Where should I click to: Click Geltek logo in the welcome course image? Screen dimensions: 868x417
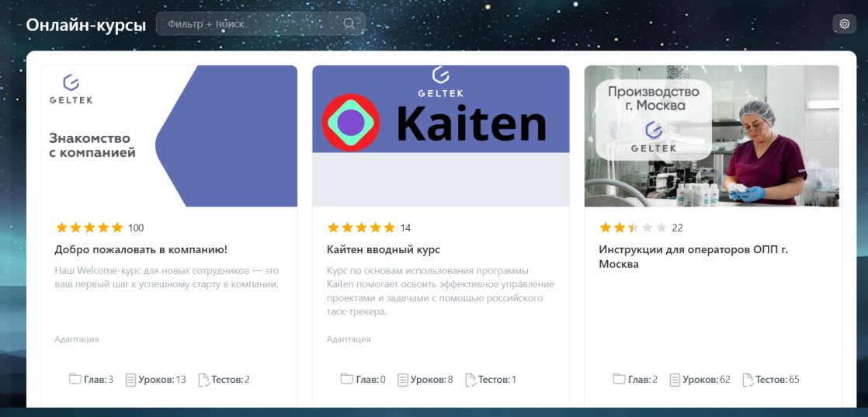pos(71,89)
